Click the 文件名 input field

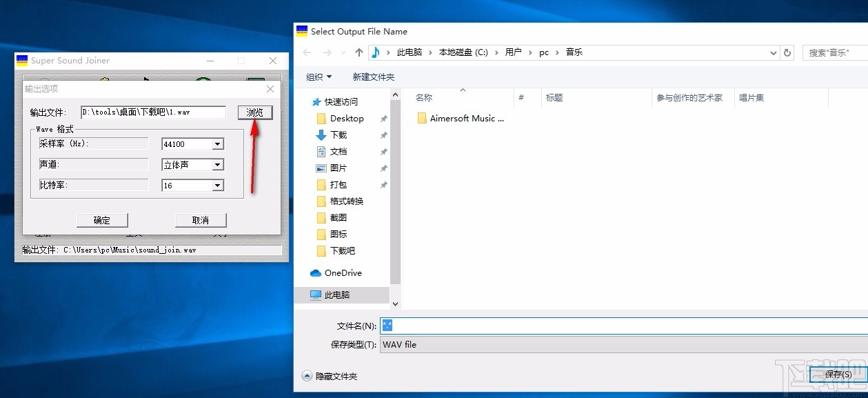pyautogui.click(x=623, y=326)
